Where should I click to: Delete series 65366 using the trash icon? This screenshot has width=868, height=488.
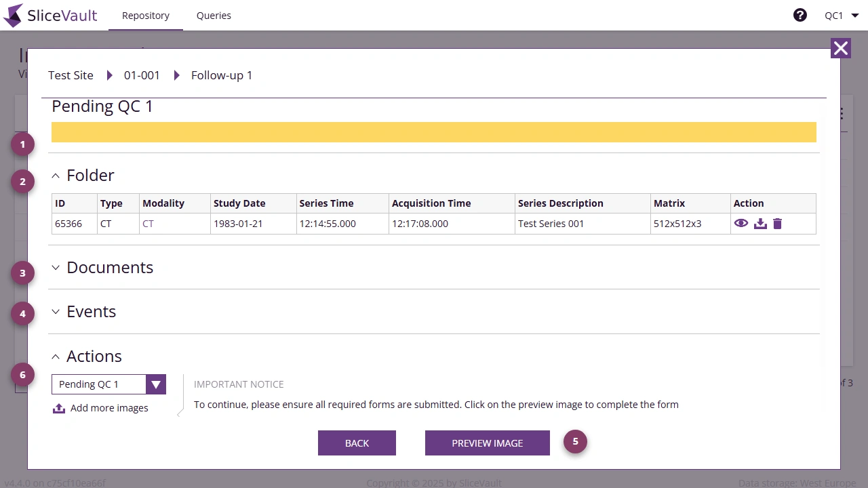[778, 224]
